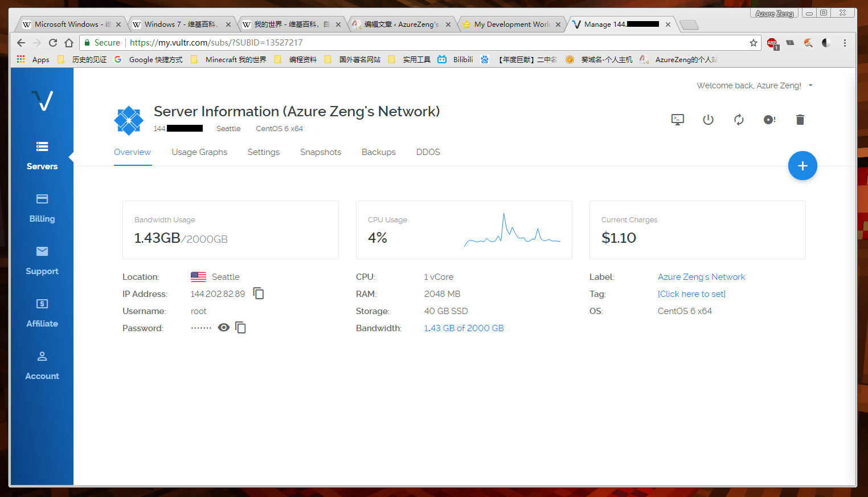The height and width of the screenshot is (497, 868).
Task: Click the Bandwidth Usage card
Action: (x=231, y=230)
